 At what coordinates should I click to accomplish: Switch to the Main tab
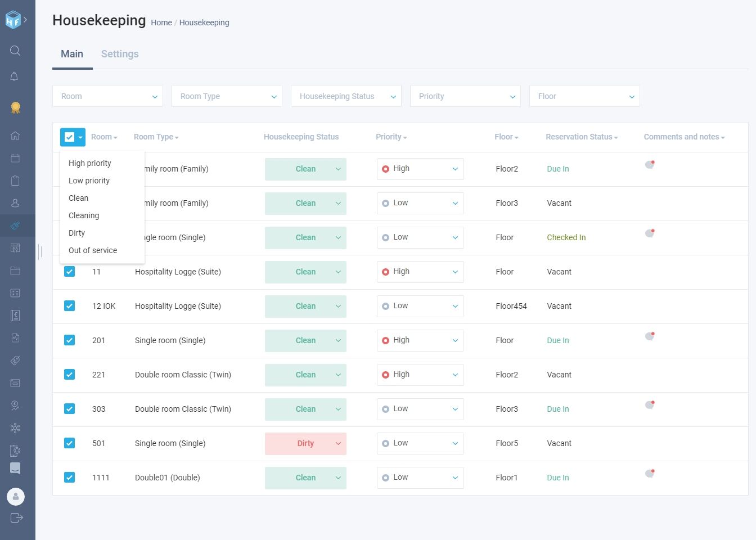72,54
